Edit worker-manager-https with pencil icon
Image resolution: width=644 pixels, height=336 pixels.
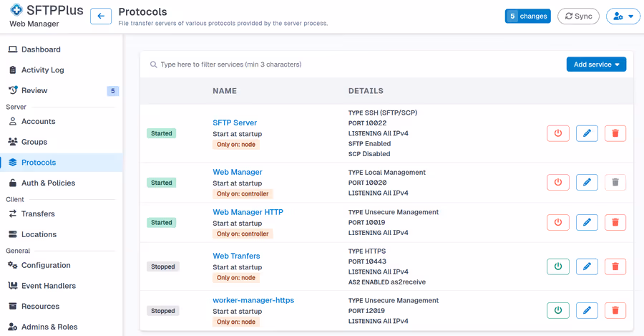click(x=587, y=310)
